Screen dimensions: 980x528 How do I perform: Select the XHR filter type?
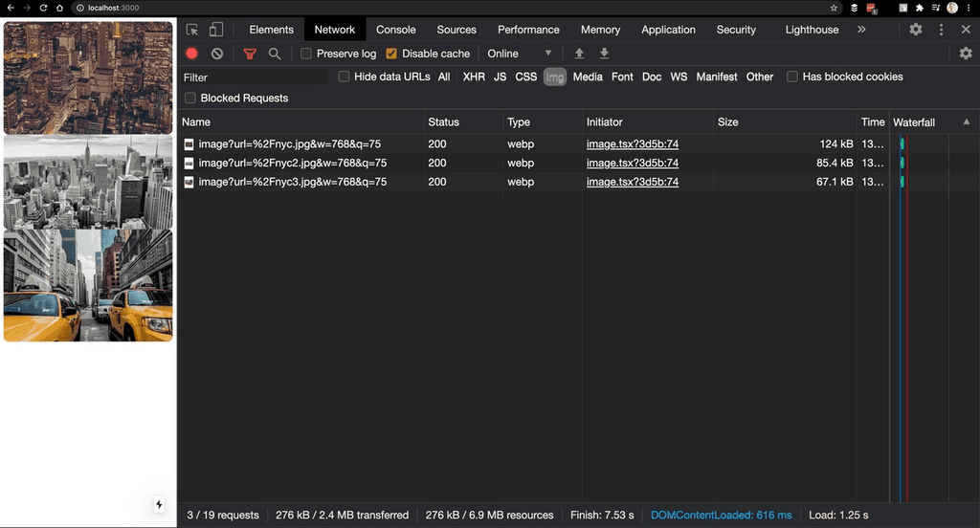(474, 77)
